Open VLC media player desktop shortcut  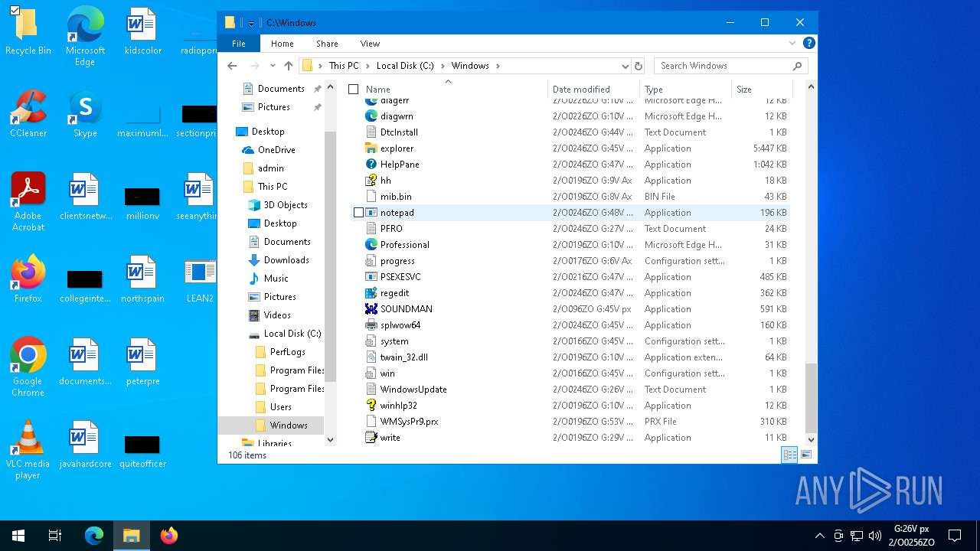coord(28,450)
